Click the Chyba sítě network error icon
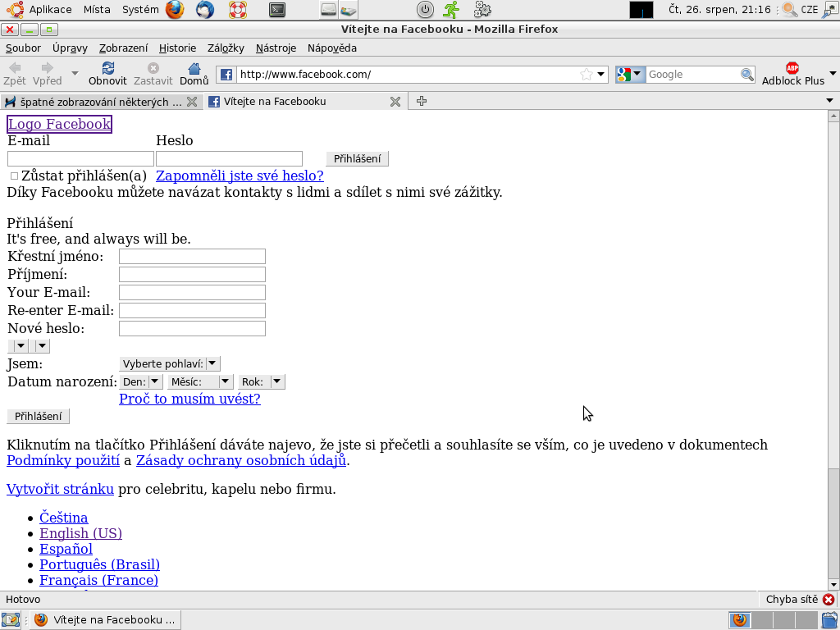Screen dimensions: 840x630 (829, 600)
